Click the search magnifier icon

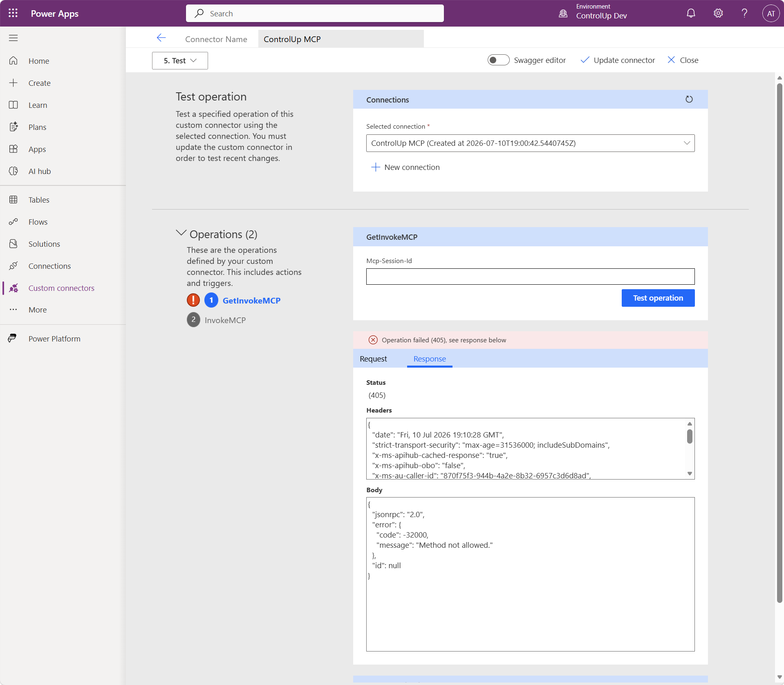pos(199,13)
